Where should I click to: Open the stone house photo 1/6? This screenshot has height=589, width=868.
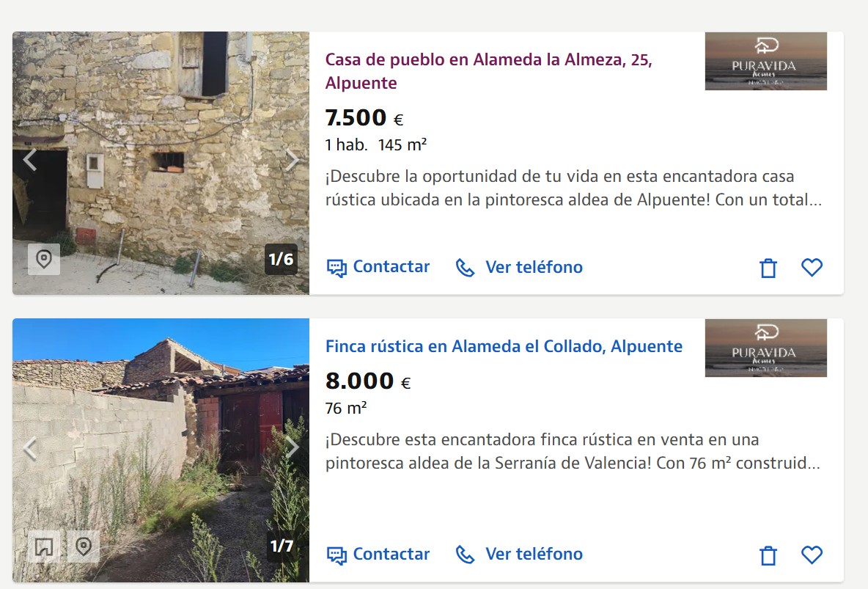coord(161,163)
